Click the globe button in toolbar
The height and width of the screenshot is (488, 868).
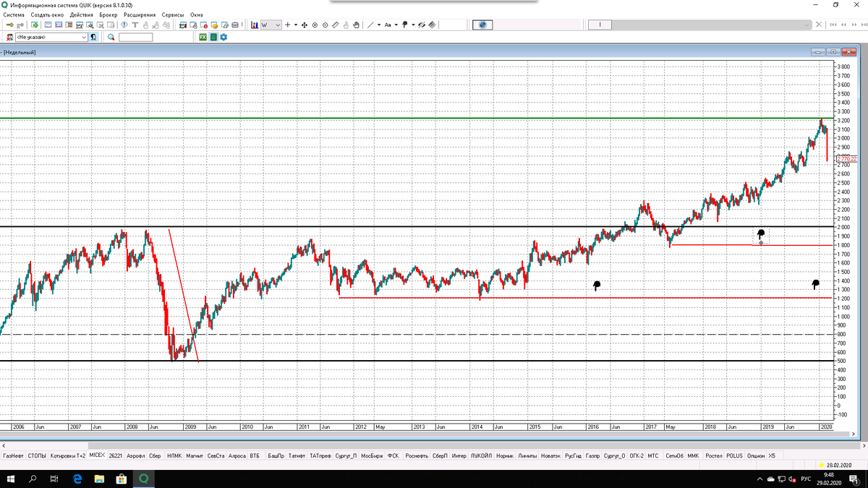point(482,25)
